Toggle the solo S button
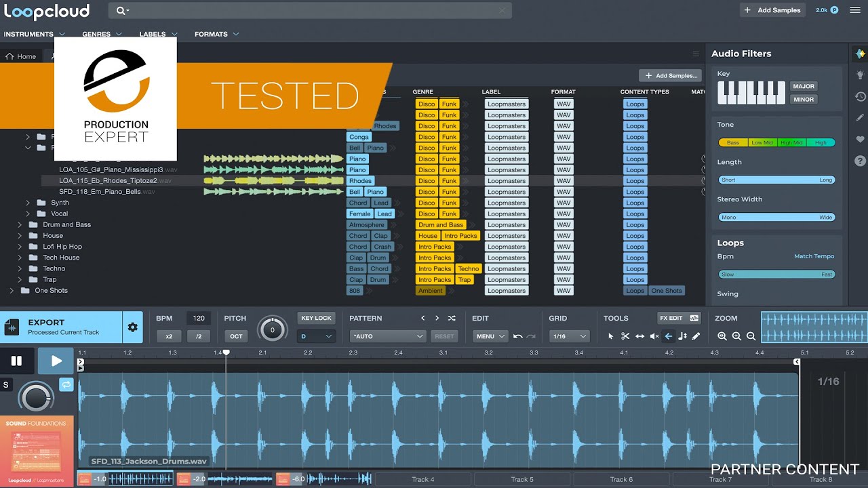This screenshot has height=488, width=868. [x=6, y=385]
